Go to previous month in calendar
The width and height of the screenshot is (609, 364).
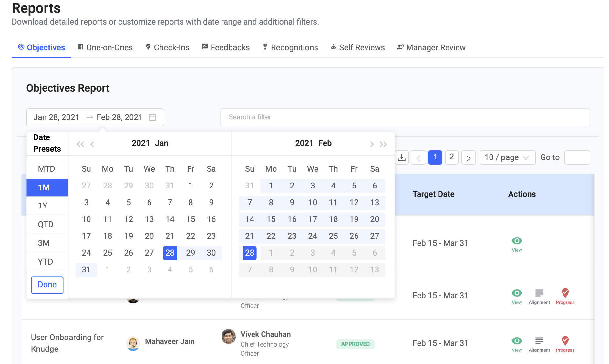(x=92, y=144)
